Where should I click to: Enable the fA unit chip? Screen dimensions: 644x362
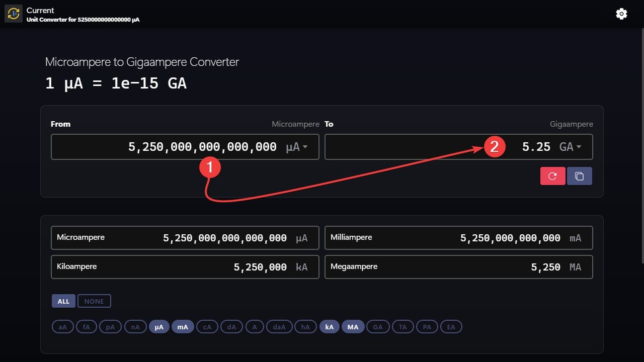86,326
